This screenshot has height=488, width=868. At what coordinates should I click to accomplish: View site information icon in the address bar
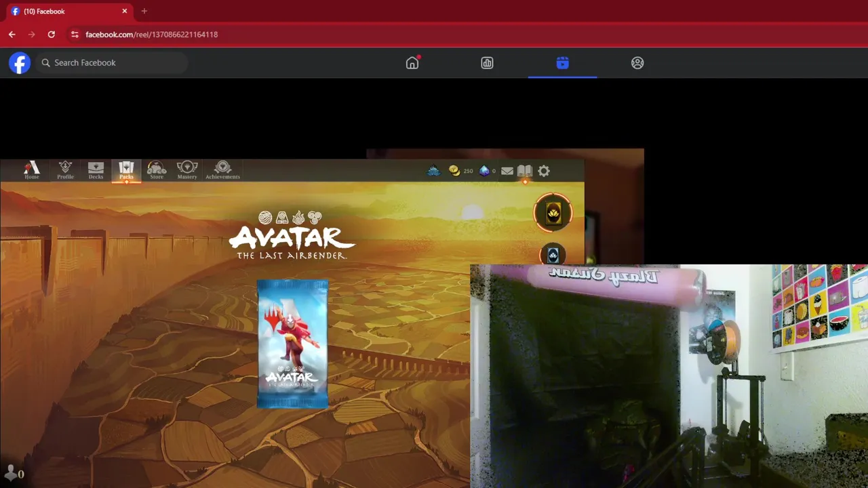(x=75, y=34)
